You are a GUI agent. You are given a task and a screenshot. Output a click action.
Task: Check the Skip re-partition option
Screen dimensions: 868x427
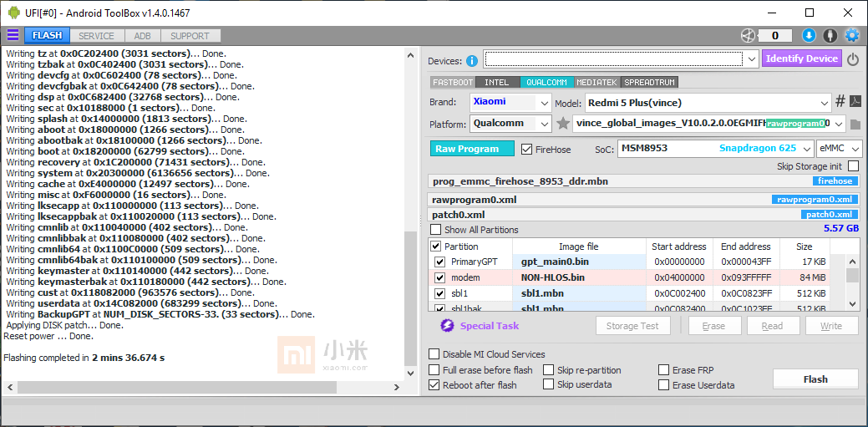point(549,369)
